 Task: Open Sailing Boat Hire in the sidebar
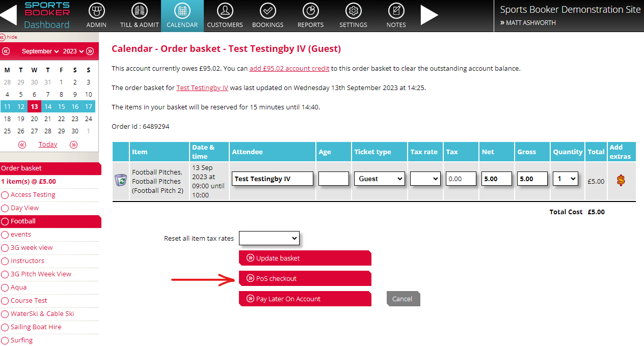click(36, 327)
